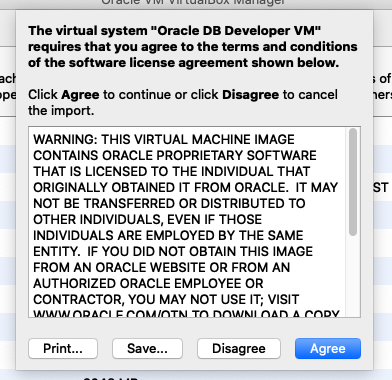Click Disagree to cancel the import
The height and width of the screenshot is (380, 392).
239,348
